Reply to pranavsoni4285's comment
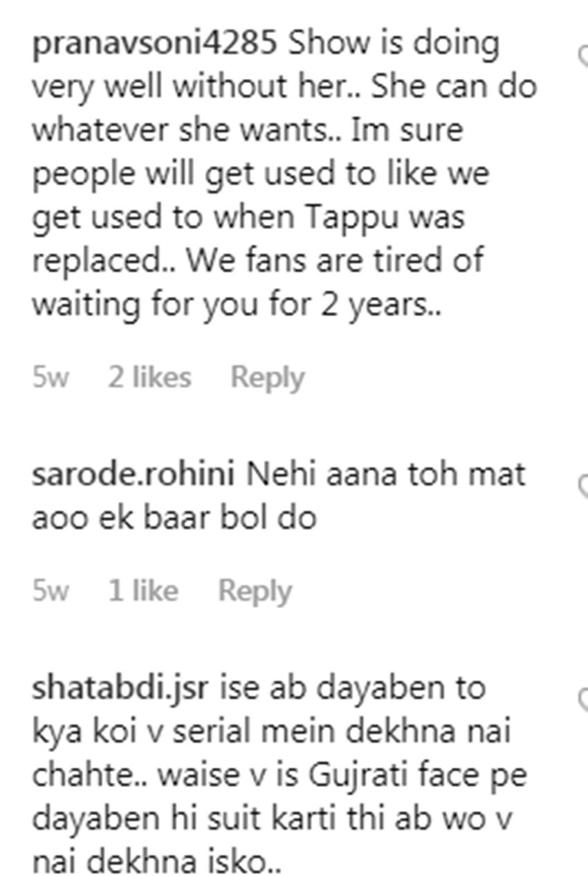The height and width of the screenshot is (876, 588). [x=267, y=378]
